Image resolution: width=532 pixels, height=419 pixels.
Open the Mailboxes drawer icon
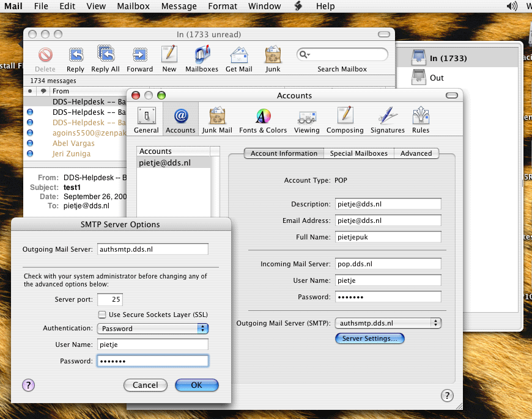pyautogui.click(x=202, y=54)
